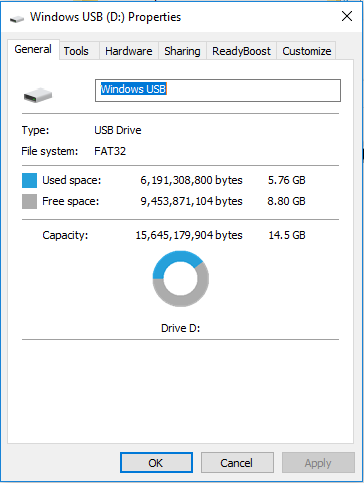
Task: Click the Cancel button
Action: (237, 463)
